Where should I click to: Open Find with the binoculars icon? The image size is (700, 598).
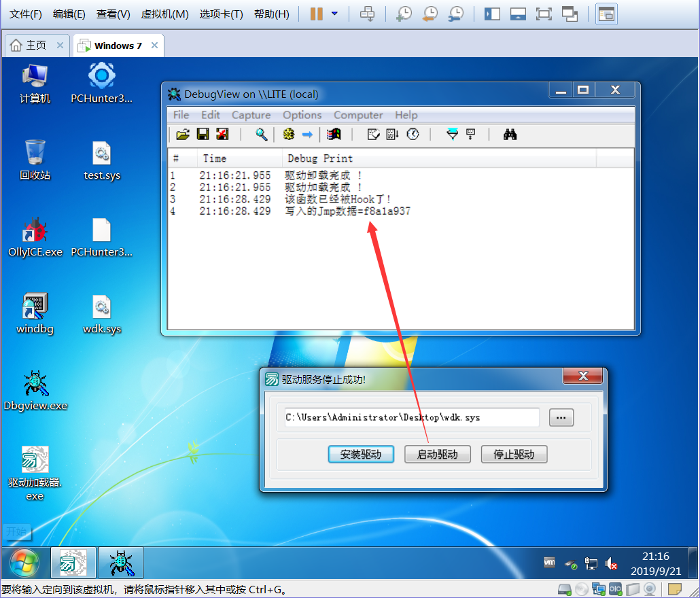pos(510,135)
